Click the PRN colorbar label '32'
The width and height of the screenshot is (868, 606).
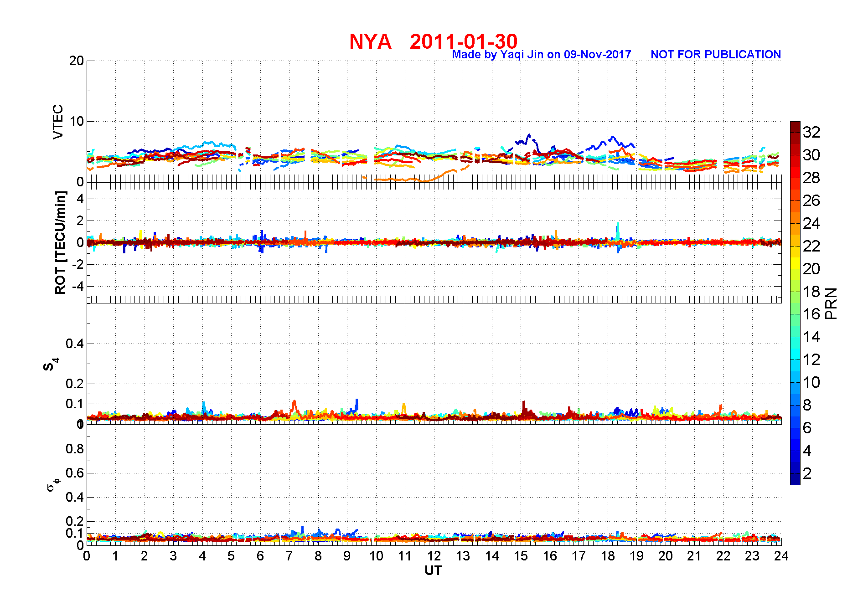tap(811, 132)
